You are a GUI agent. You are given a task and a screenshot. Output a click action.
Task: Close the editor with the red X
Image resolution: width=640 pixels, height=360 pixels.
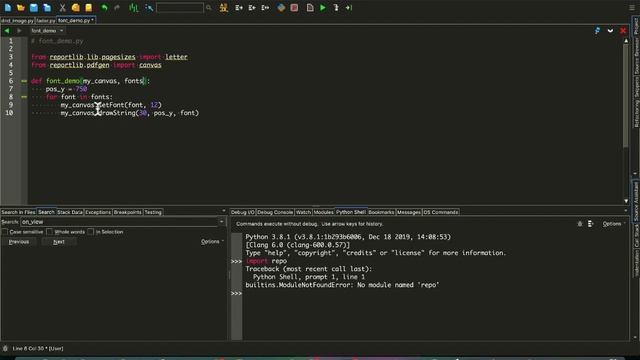click(623, 31)
